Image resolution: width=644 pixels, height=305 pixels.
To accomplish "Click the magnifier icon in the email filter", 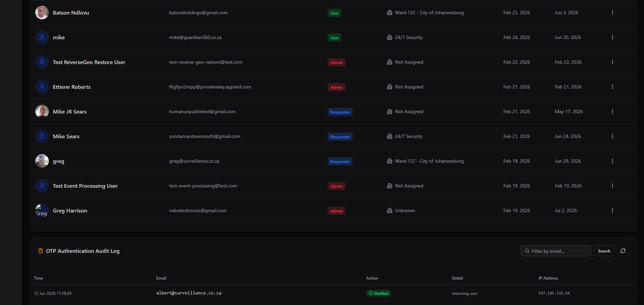I will point(527,251).
